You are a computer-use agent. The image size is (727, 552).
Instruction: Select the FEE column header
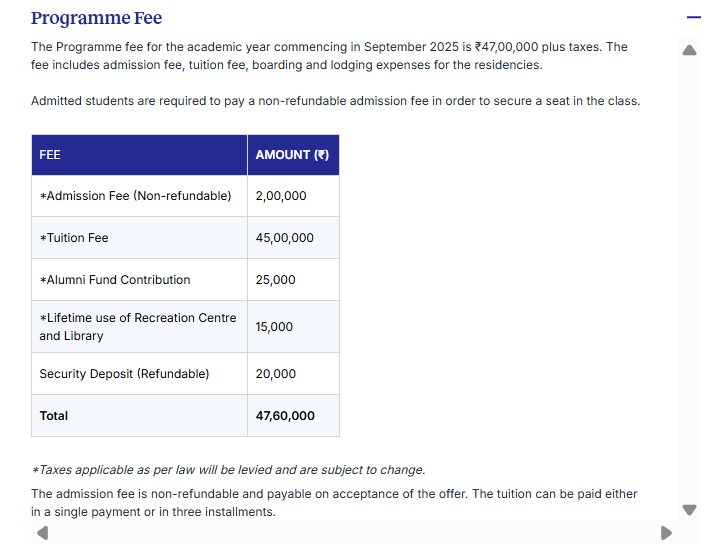(50, 155)
